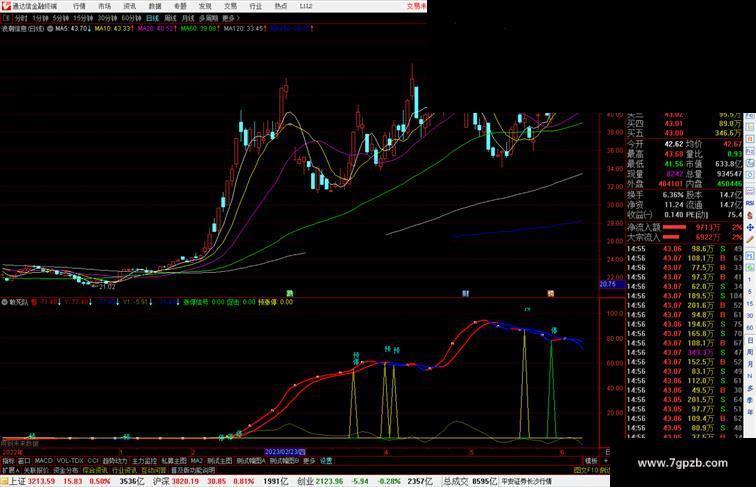This screenshot has width=756, height=487.
Task: Open the 互动问答 tab
Action: click(154, 470)
